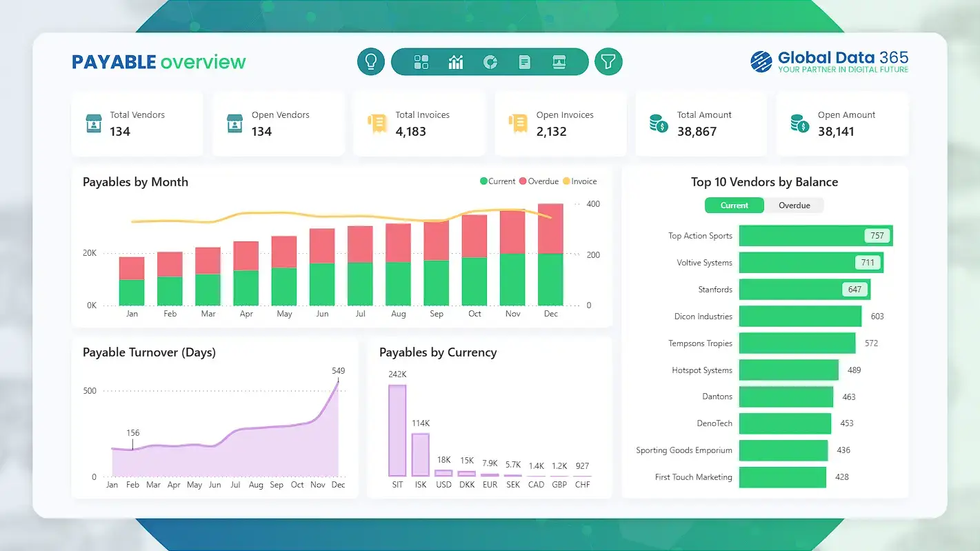Viewport: 980px width, 551px height.
Task: Click the Total Amount coins icon
Action: [x=659, y=123]
